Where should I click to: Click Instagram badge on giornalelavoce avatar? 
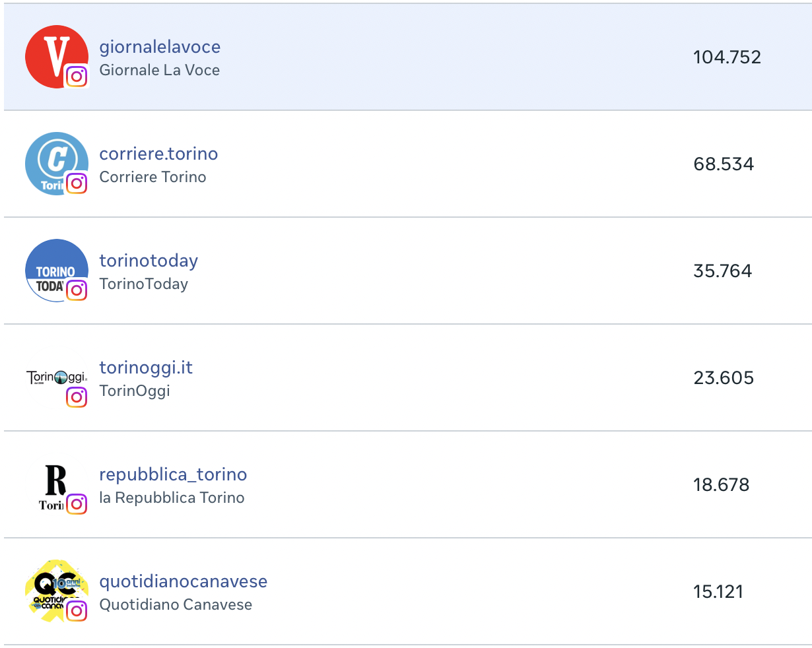(77, 77)
